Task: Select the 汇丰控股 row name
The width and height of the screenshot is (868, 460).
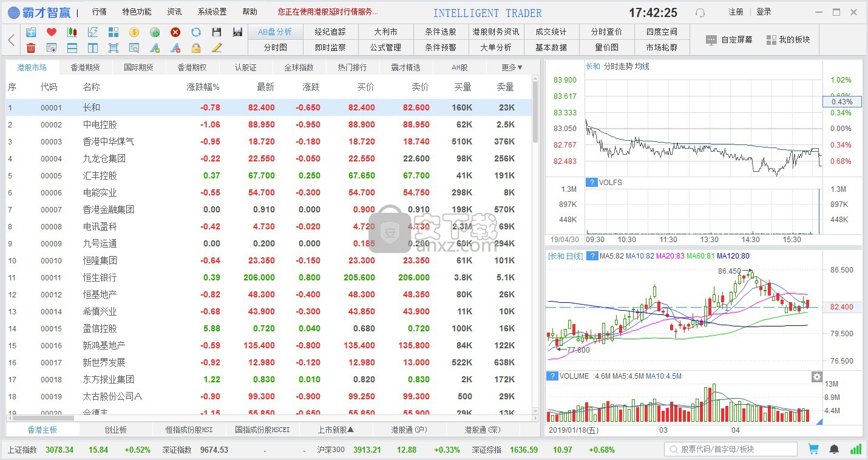Action: 100,175
